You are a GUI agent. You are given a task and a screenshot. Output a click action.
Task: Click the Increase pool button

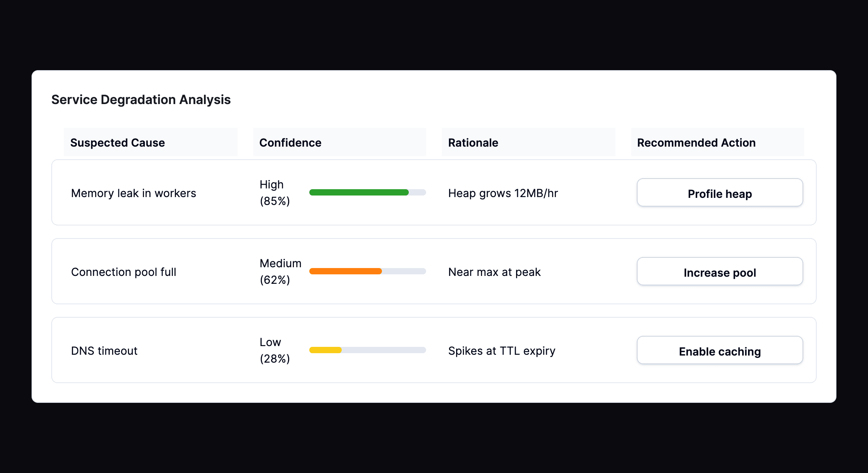coord(719,272)
